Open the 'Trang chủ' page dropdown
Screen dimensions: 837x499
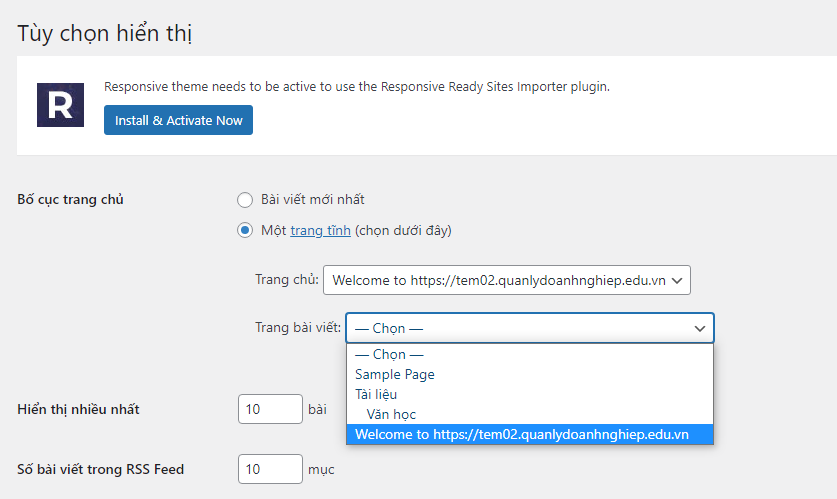tap(506, 281)
